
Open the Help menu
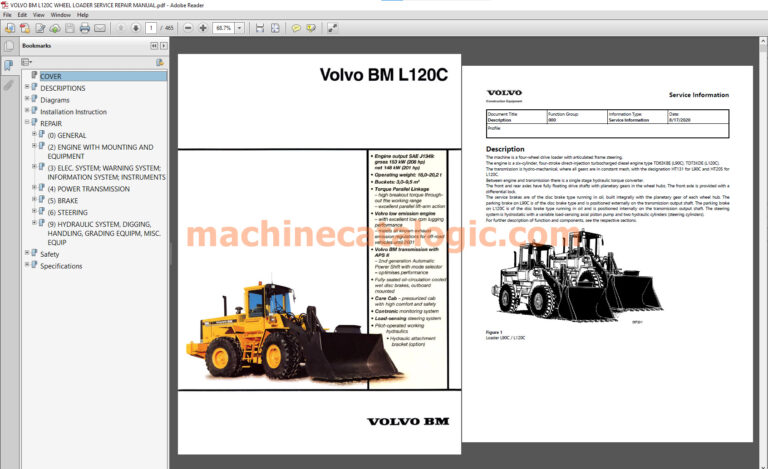pyautogui.click(x=83, y=15)
